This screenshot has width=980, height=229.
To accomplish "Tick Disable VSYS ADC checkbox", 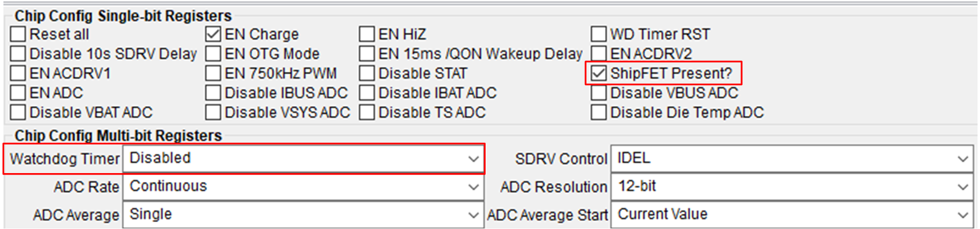I will tap(213, 112).
